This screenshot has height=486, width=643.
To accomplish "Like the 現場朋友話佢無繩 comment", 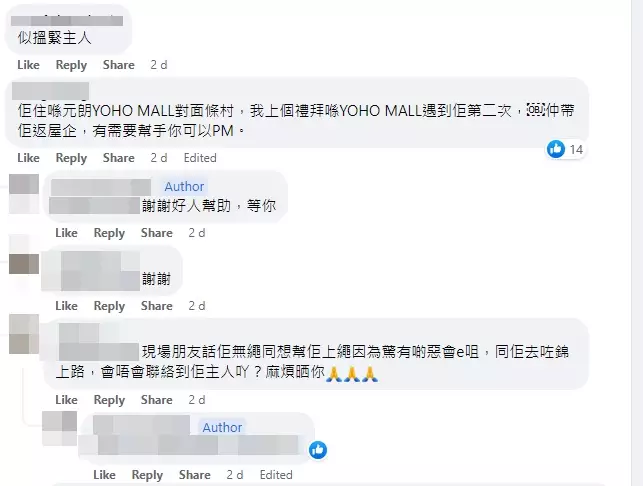I will 66,400.
